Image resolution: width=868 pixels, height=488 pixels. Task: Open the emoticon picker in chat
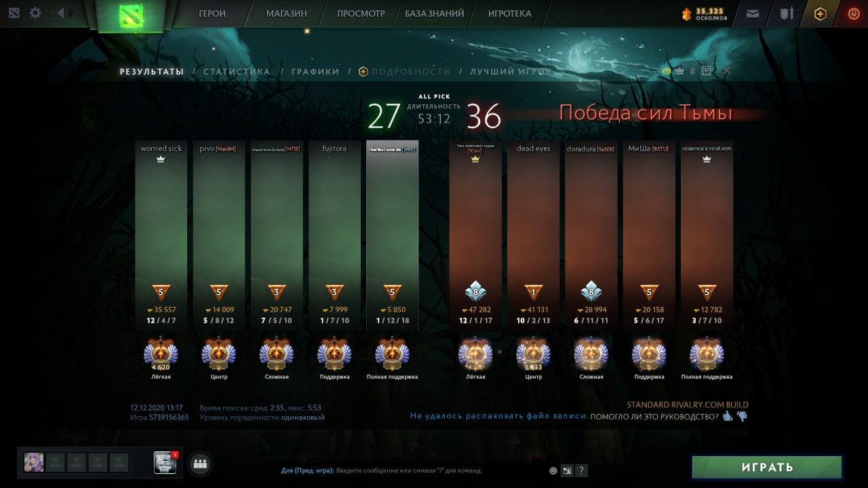[x=553, y=470]
